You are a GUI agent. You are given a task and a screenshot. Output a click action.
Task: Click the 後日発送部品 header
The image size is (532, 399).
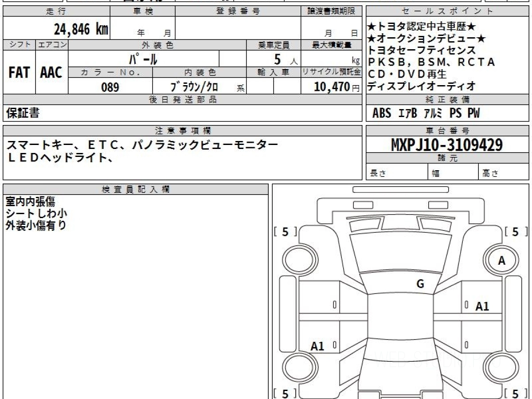[182, 100]
